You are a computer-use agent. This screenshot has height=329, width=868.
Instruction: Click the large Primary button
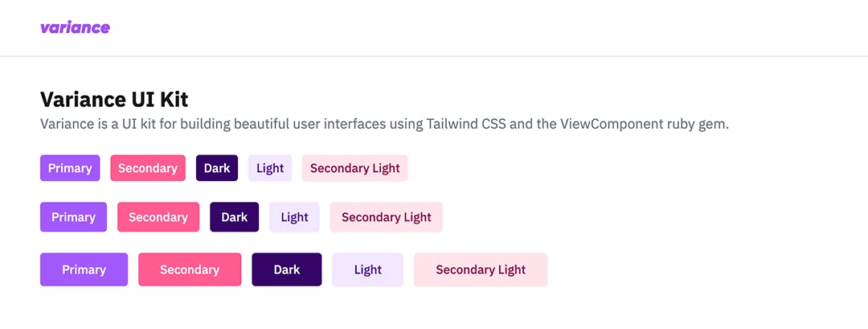pyautogui.click(x=84, y=269)
